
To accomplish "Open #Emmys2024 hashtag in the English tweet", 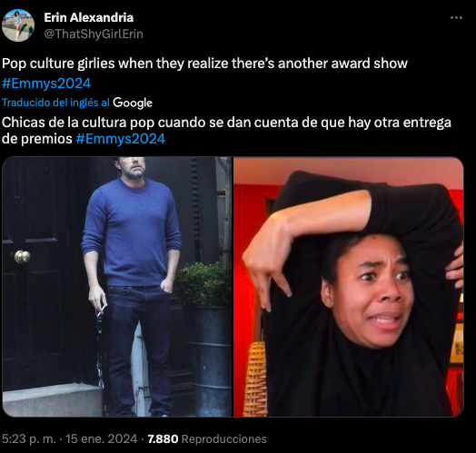I will pyautogui.click(x=46, y=84).
